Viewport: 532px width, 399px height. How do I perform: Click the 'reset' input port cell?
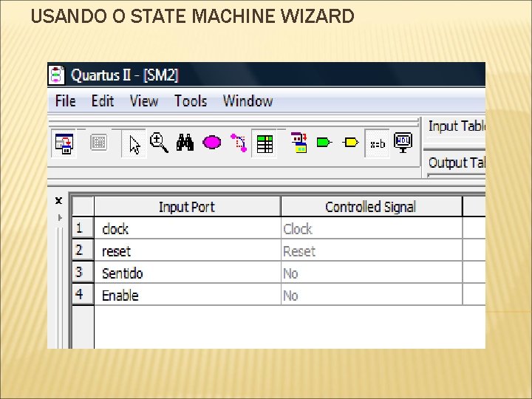tap(188, 250)
